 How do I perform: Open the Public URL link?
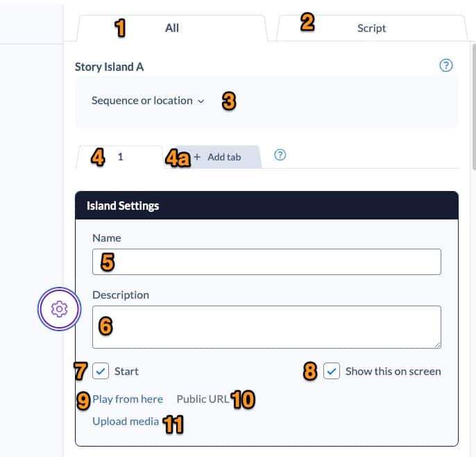(203, 399)
